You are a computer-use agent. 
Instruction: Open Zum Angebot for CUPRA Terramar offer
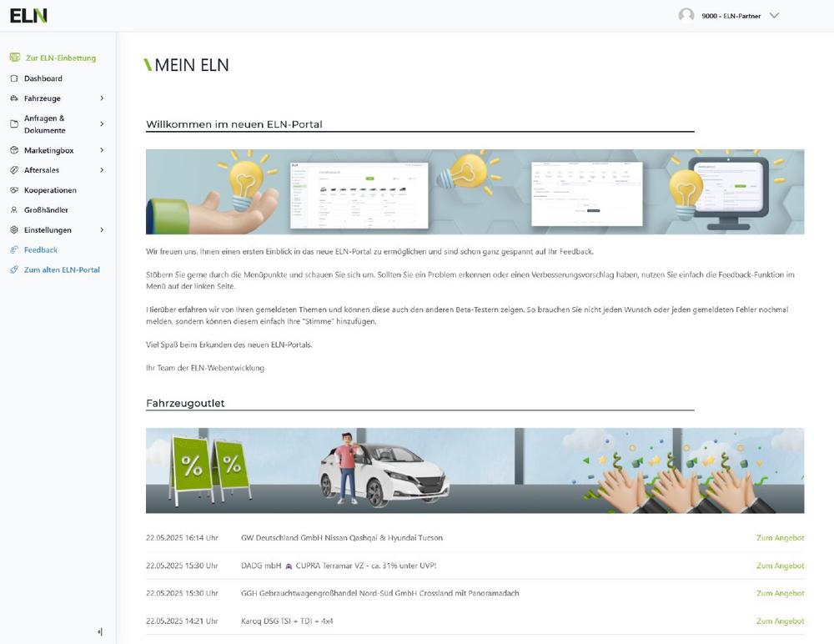point(780,566)
